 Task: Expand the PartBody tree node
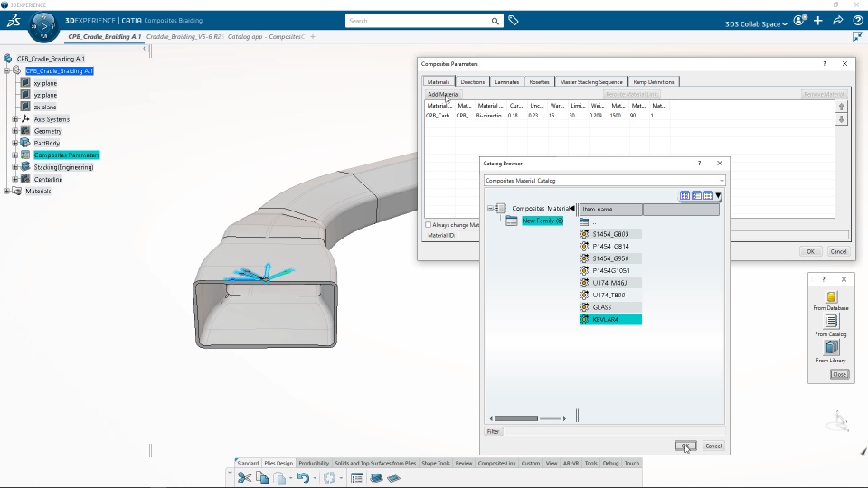[15, 143]
